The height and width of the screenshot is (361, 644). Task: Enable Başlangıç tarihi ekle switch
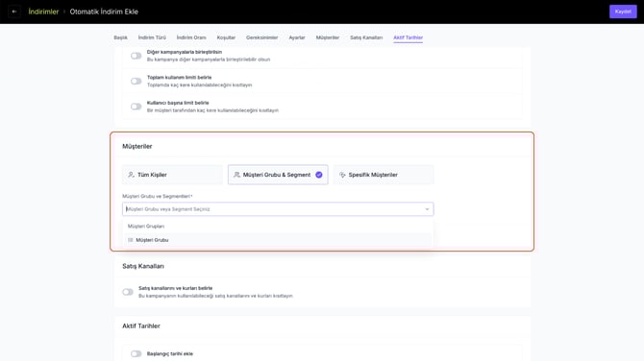click(x=136, y=353)
